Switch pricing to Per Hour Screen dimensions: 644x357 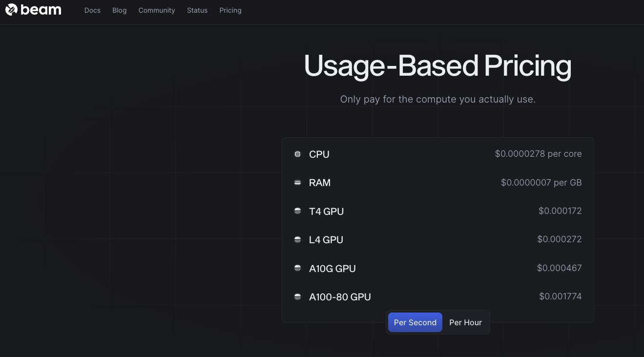pyautogui.click(x=465, y=322)
